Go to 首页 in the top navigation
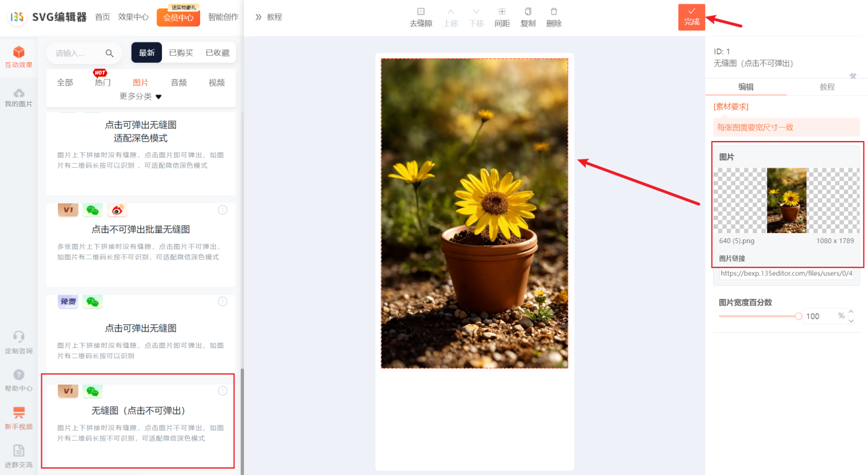This screenshot has height=475, width=868. point(102,17)
